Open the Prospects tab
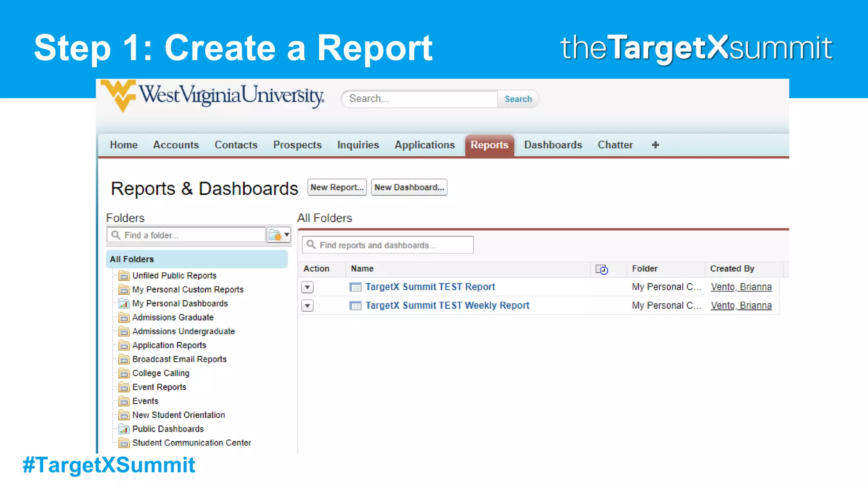Viewport: 868px width, 488px height. pyautogui.click(x=298, y=145)
